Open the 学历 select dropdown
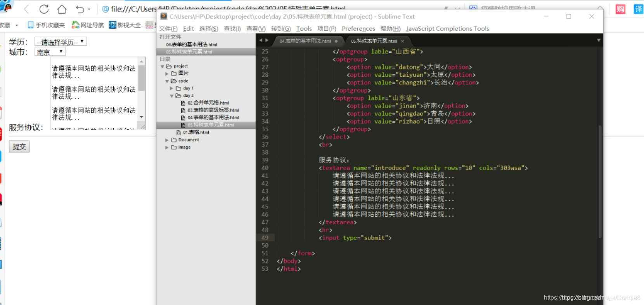The height and width of the screenshot is (305, 644). [x=61, y=41]
